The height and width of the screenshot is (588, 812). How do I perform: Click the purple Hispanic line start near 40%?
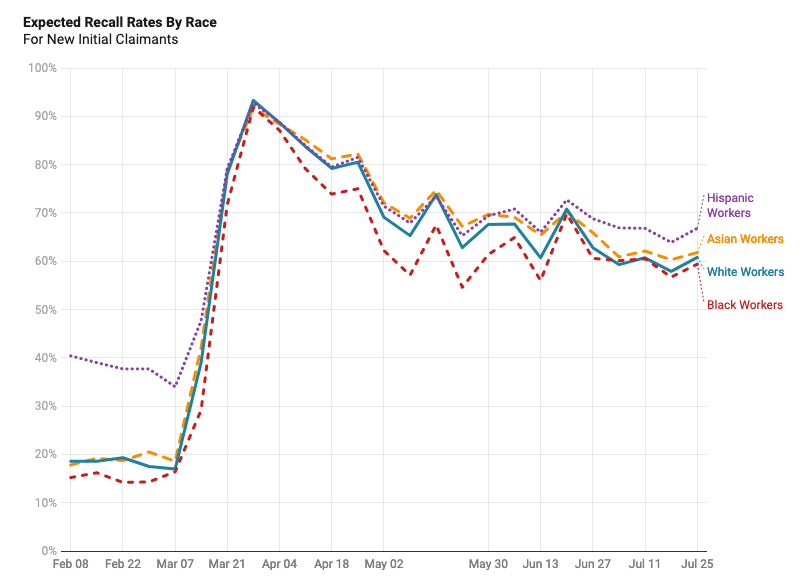click(71, 356)
